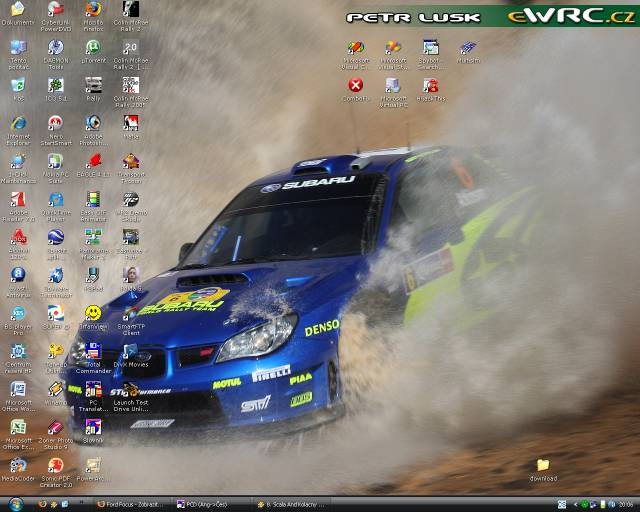The image size is (640, 512).
Task: Open the MediaCoder desktop icon
Action: pos(18,466)
